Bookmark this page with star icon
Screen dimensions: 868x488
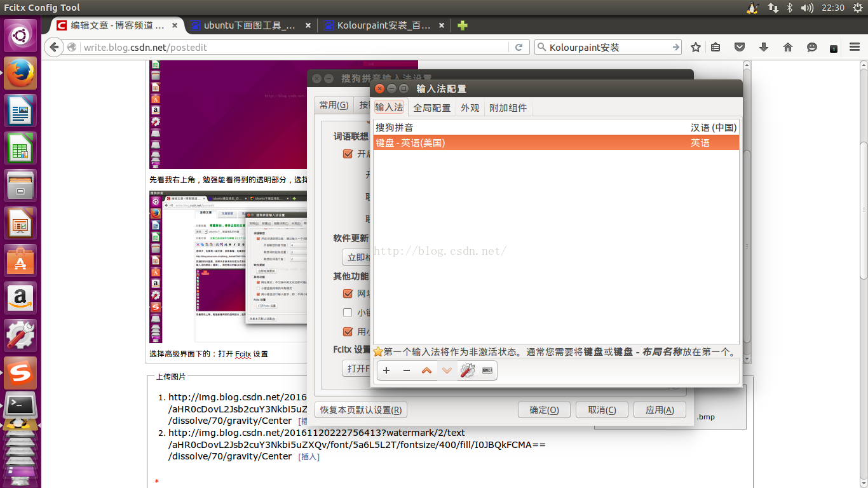(696, 47)
